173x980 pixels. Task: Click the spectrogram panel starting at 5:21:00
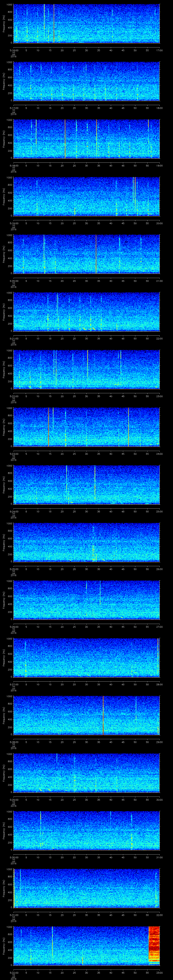pos(87,312)
